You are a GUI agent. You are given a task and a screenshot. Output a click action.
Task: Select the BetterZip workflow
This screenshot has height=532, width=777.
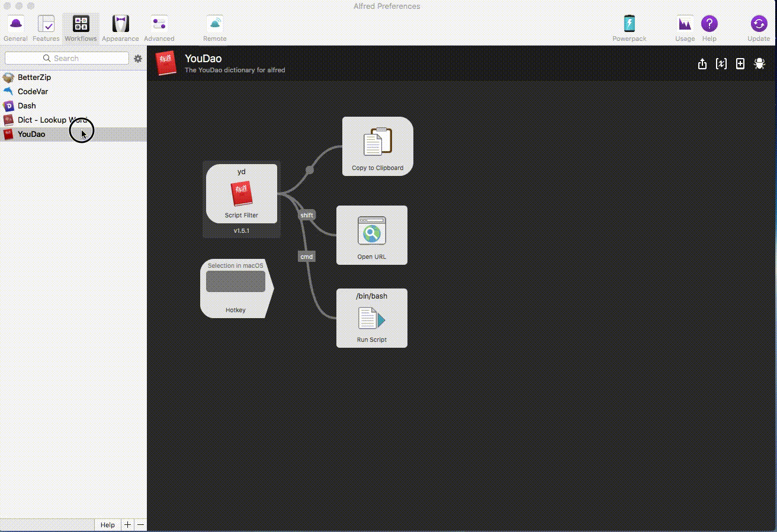pyautogui.click(x=73, y=78)
